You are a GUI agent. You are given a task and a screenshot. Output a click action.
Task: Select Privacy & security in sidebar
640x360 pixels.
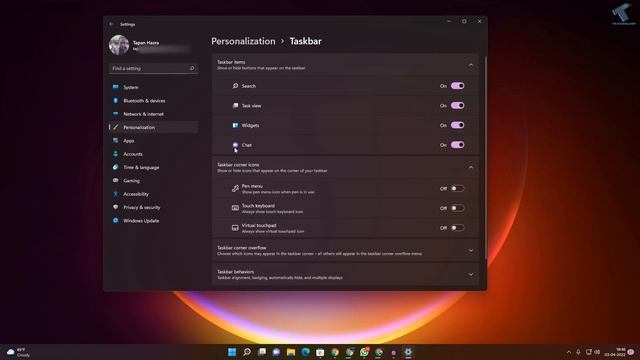pos(153,207)
